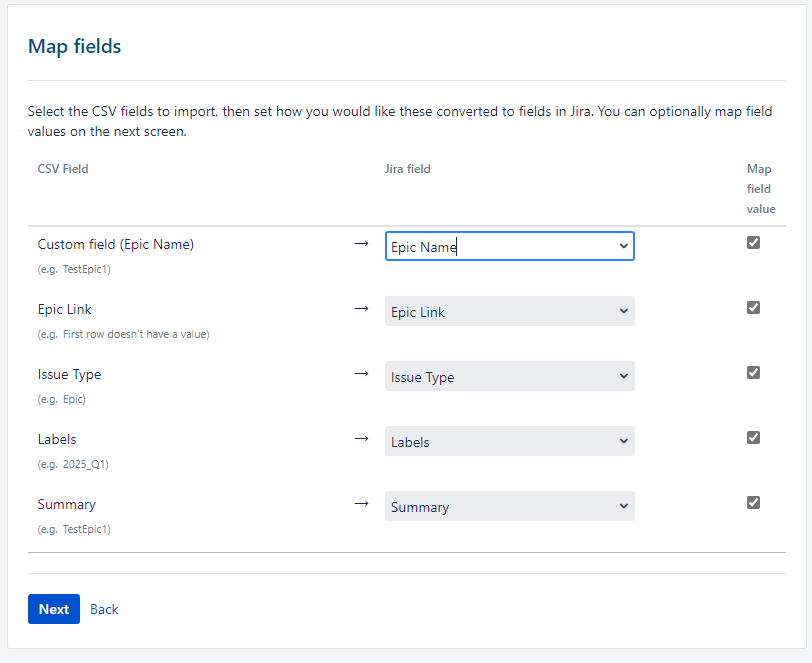
Task: Expand the Labels Jira field dropdown
Action: [509, 441]
